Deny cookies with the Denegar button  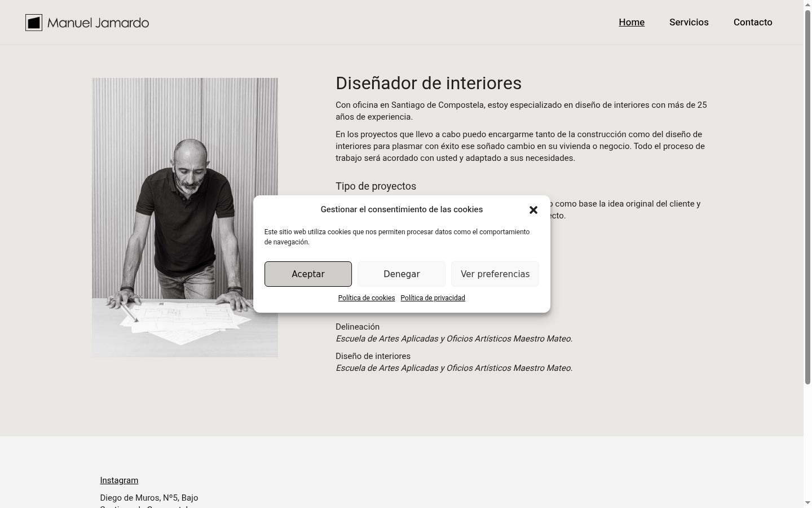point(401,274)
